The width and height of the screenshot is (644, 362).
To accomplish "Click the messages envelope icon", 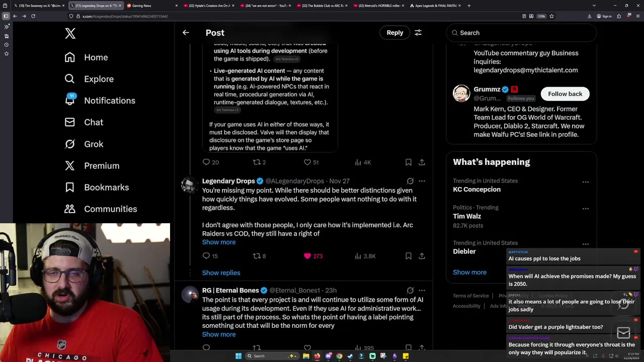I will pos(623,333).
